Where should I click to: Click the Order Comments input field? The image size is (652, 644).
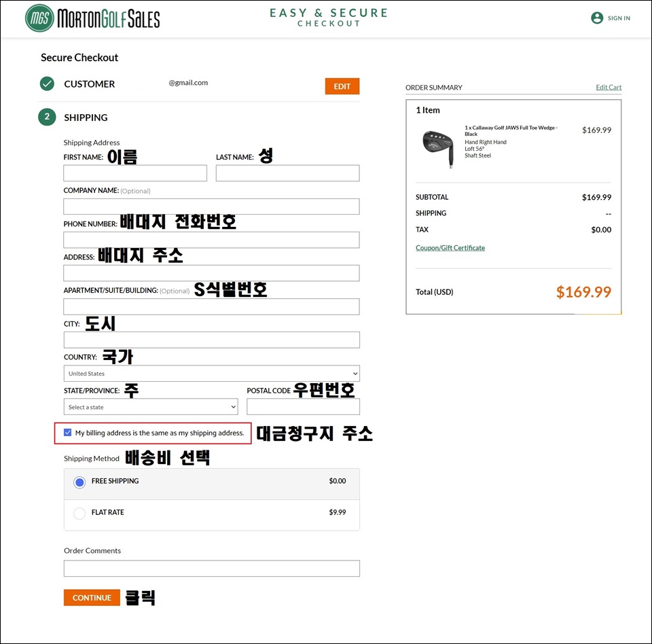212,569
